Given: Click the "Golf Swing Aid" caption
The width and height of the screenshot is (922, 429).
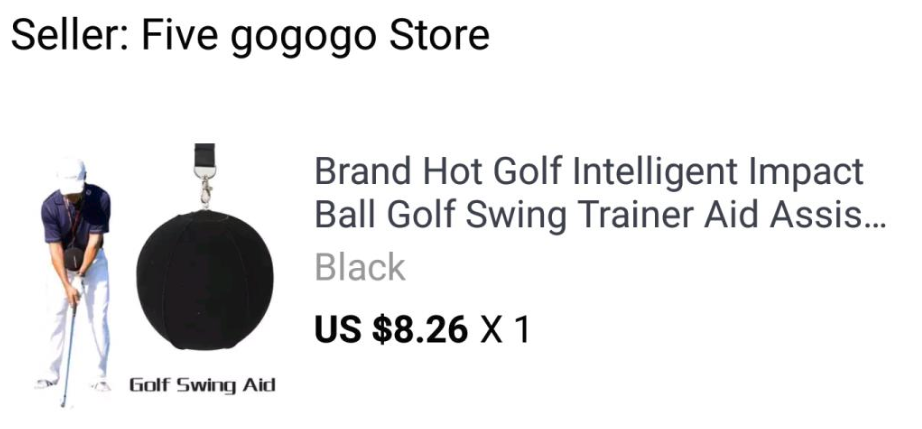Looking at the screenshot, I should pyautogui.click(x=202, y=386).
